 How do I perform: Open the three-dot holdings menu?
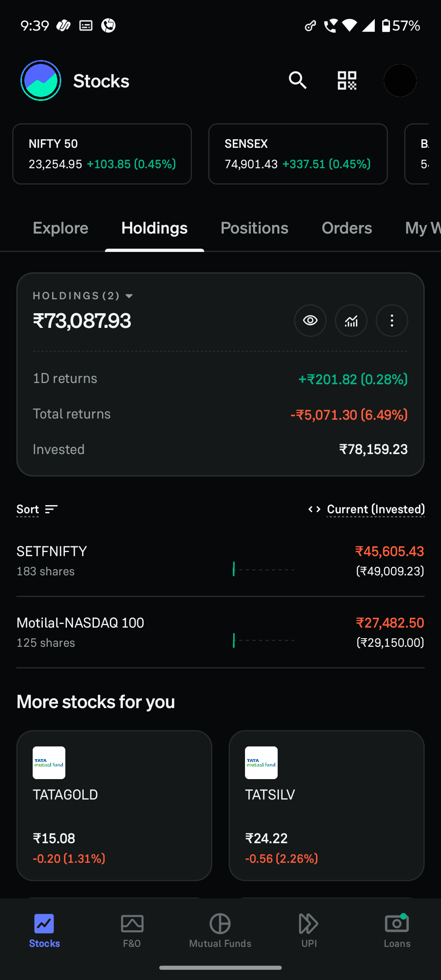(x=392, y=321)
